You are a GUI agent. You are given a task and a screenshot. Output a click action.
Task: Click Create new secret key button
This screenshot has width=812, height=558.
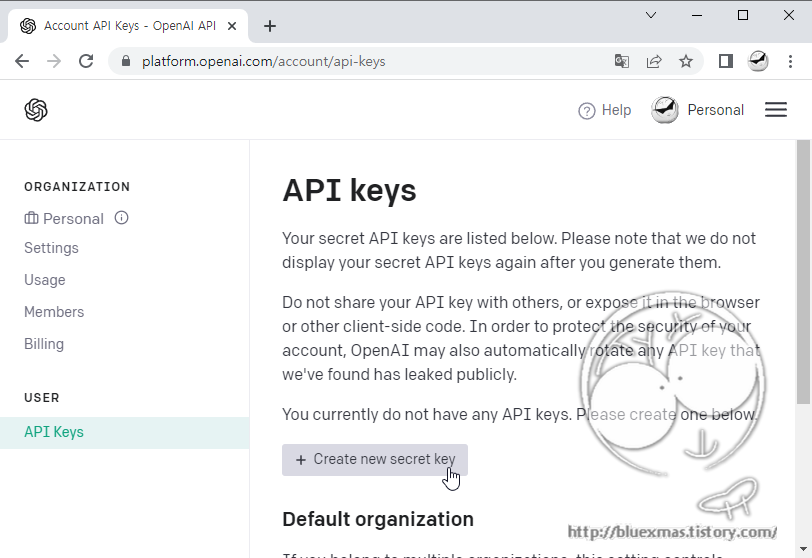pyautogui.click(x=375, y=460)
